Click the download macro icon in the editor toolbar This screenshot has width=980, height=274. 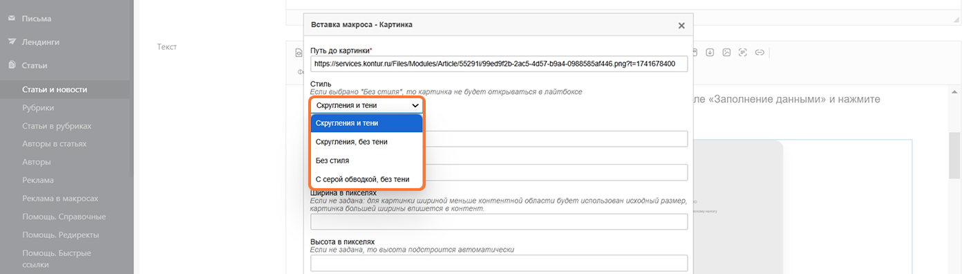(x=710, y=52)
